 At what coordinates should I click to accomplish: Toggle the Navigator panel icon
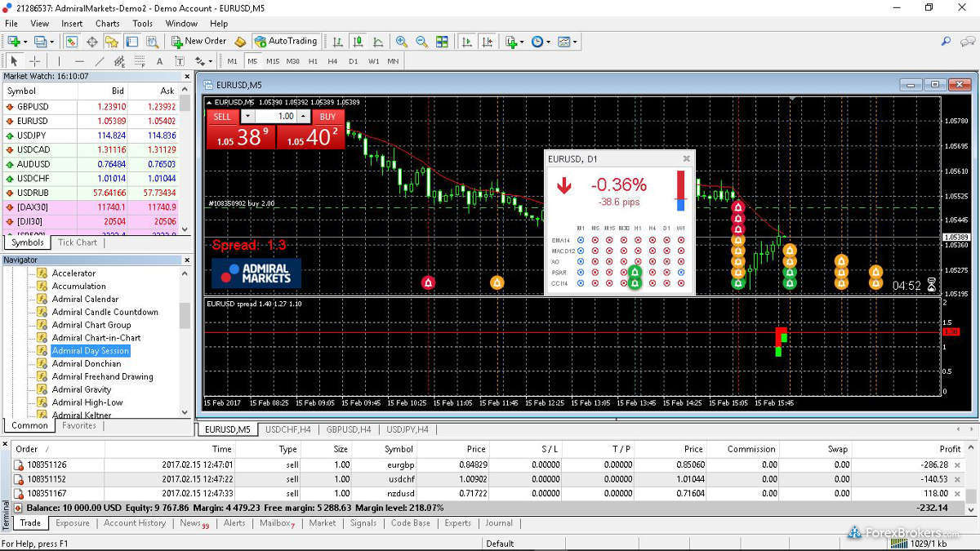coord(112,41)
